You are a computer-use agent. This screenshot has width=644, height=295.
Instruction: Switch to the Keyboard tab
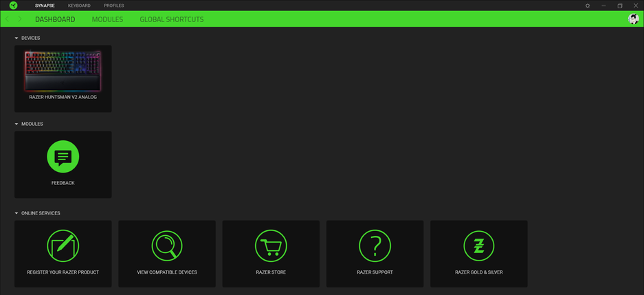79,6
